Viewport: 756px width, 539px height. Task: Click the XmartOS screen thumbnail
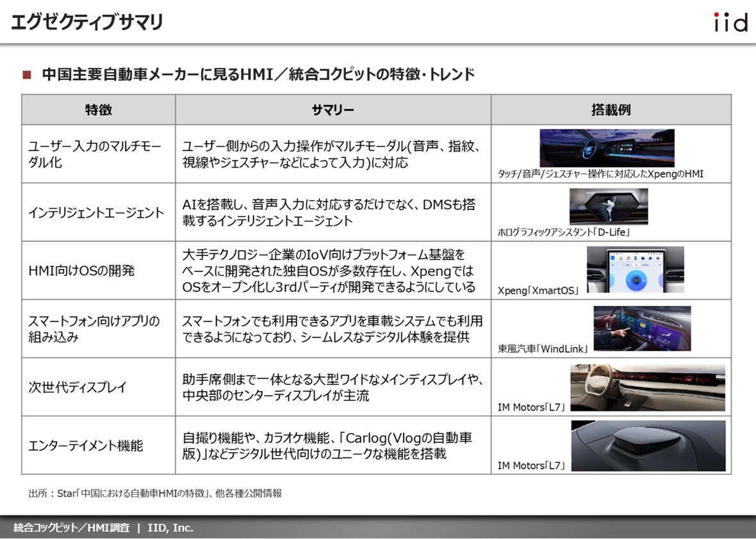(635, 269)
